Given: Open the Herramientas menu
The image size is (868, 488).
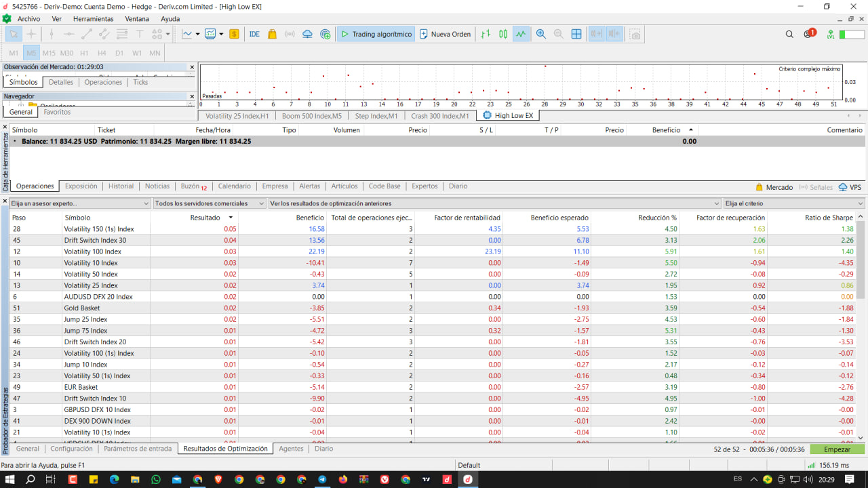Looking at the screenshot, I should pyautogui.click(x=94, y=19).
